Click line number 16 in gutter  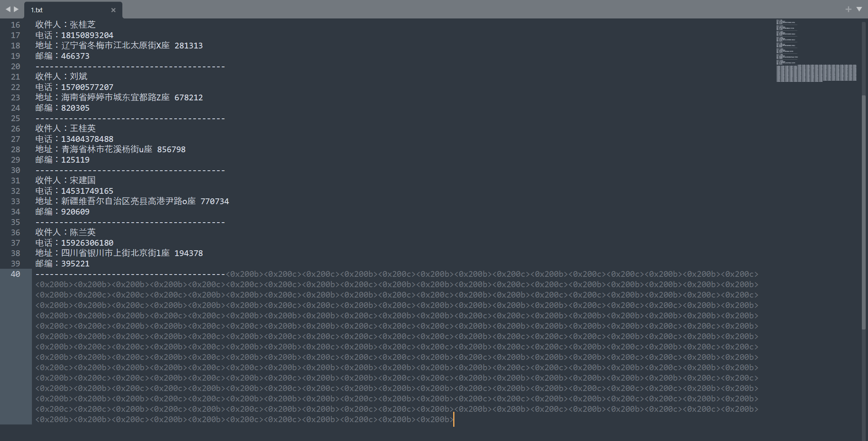click(15, 25)
